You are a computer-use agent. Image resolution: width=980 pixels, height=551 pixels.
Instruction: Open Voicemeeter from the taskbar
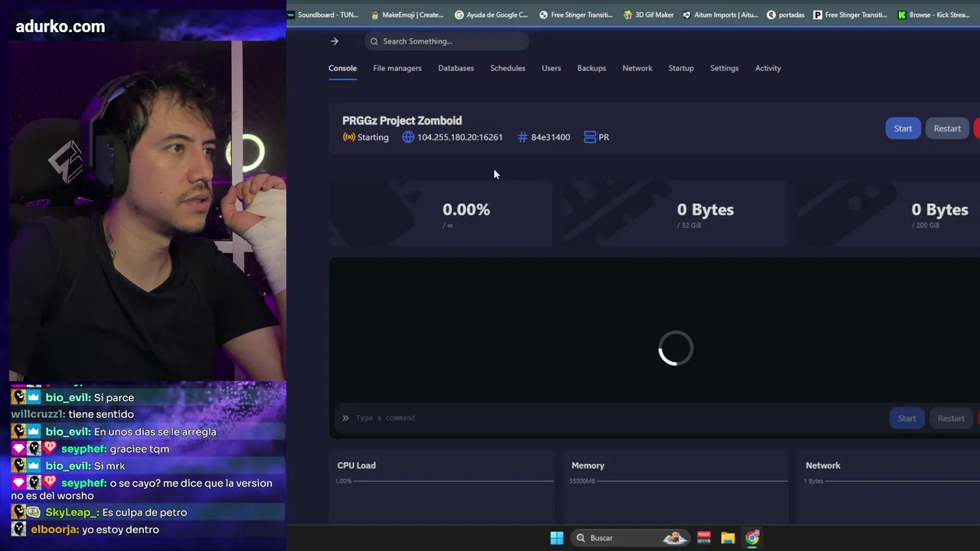pyautogui.click(x=704, y=538)
